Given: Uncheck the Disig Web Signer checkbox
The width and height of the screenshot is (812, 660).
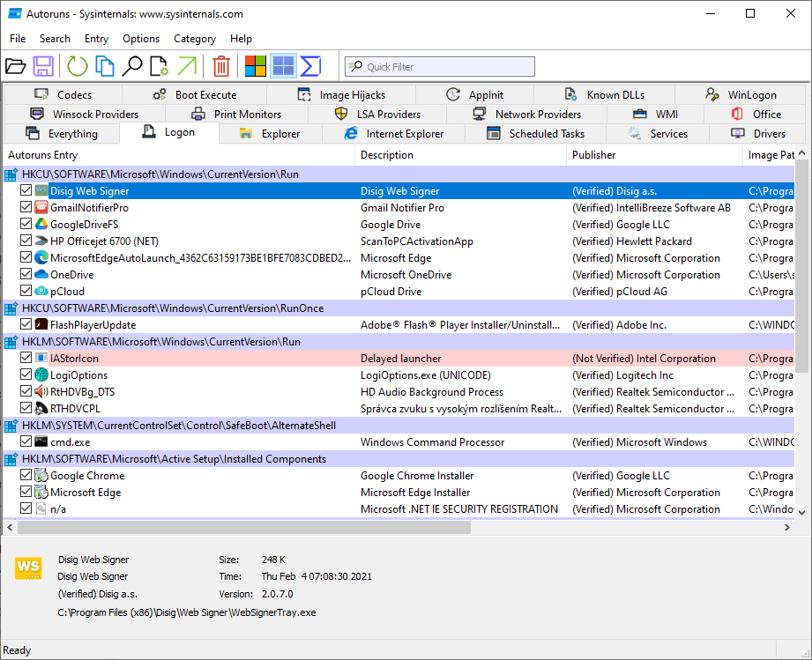Looking at the screenshot, I should coord(26,190).
